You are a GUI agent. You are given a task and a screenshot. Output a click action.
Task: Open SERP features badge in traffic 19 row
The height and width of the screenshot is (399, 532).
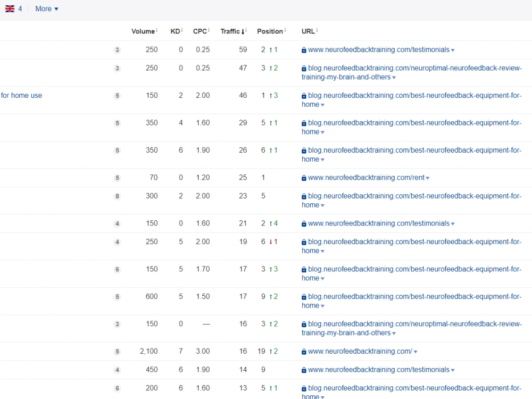pyautogui.click(x=117, y=242)
